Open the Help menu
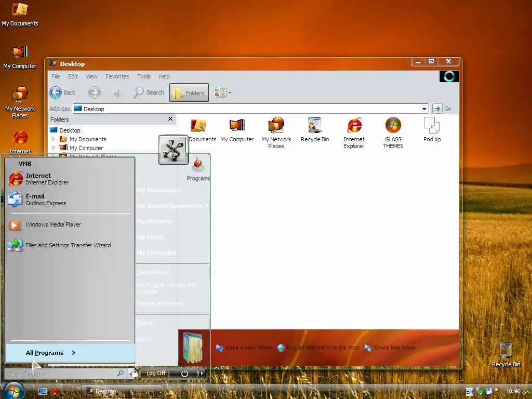The image size is (532, 399). coord(164,76)
